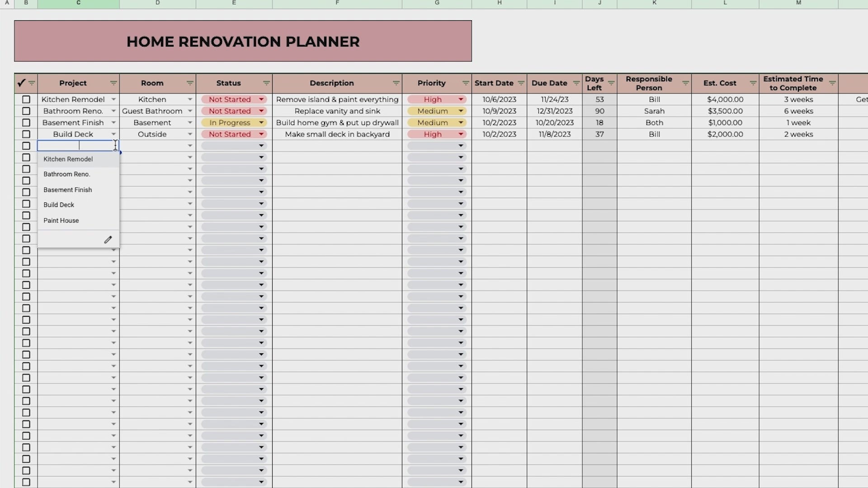Viewport: 868px width, 488px height.
Task: Open the Status dropdown for Basement Finish
Action: 261,123
